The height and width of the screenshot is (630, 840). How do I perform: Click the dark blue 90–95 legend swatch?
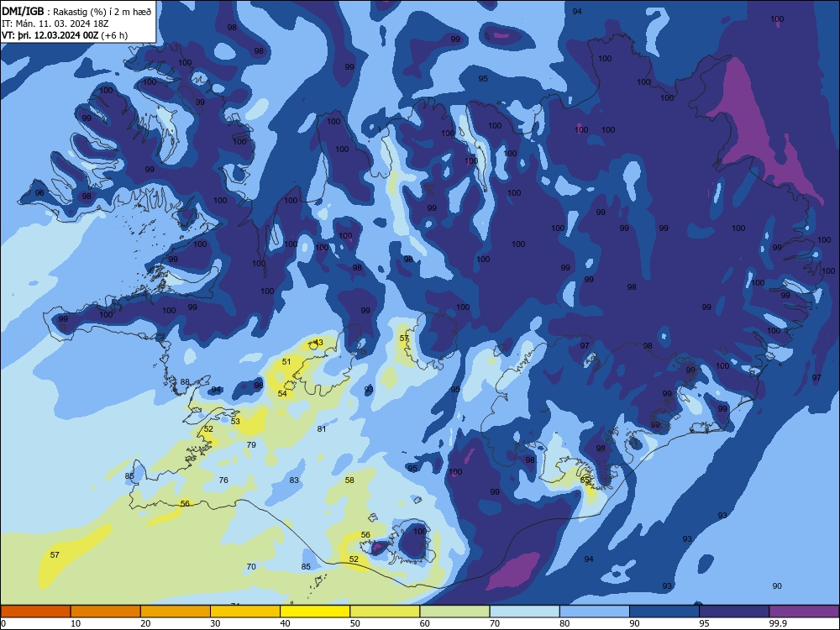(x=664, y=612)
